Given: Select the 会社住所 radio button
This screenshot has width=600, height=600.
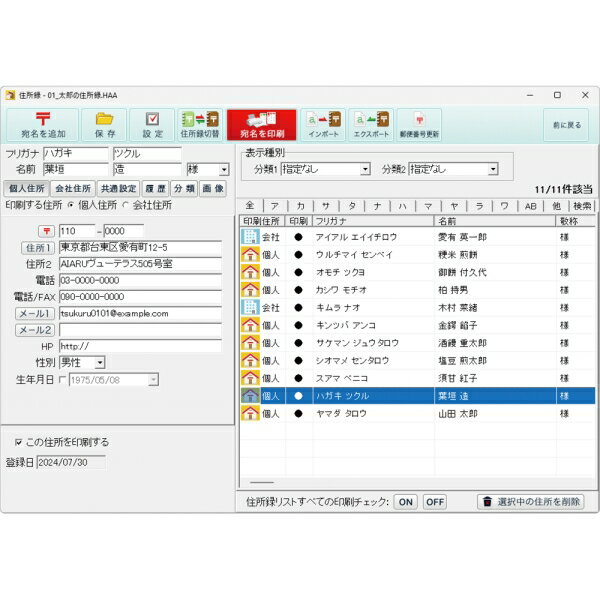Looking at the screenshot, I should coord(125,204).
